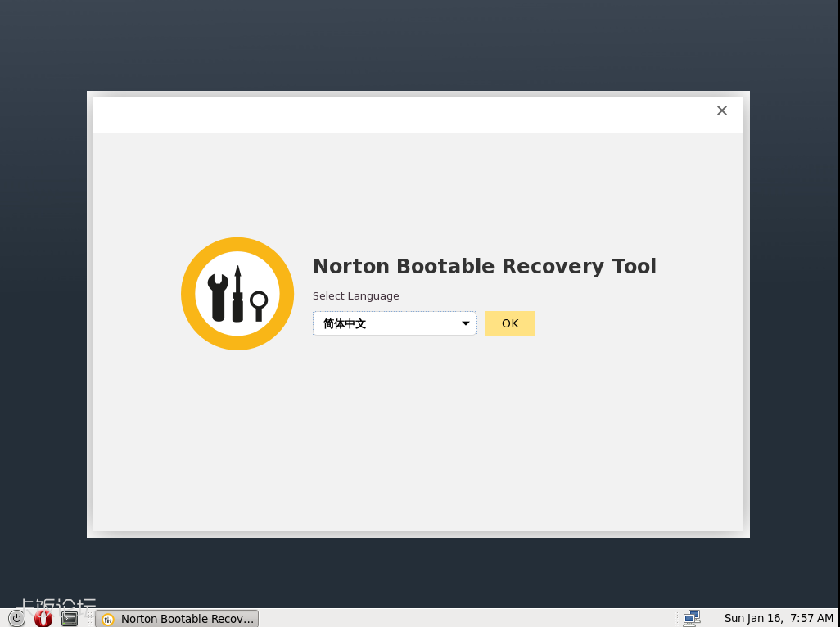Click the Select Language label
Viewport: 840px width, 627px height.
355,295
